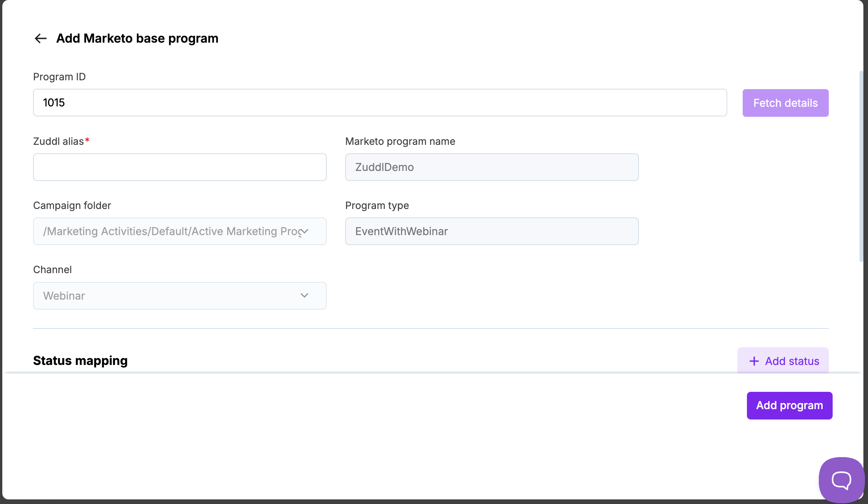Focus the empty Zuddl alias field
This screenshot has width=868, height=504.
(180, 167)
